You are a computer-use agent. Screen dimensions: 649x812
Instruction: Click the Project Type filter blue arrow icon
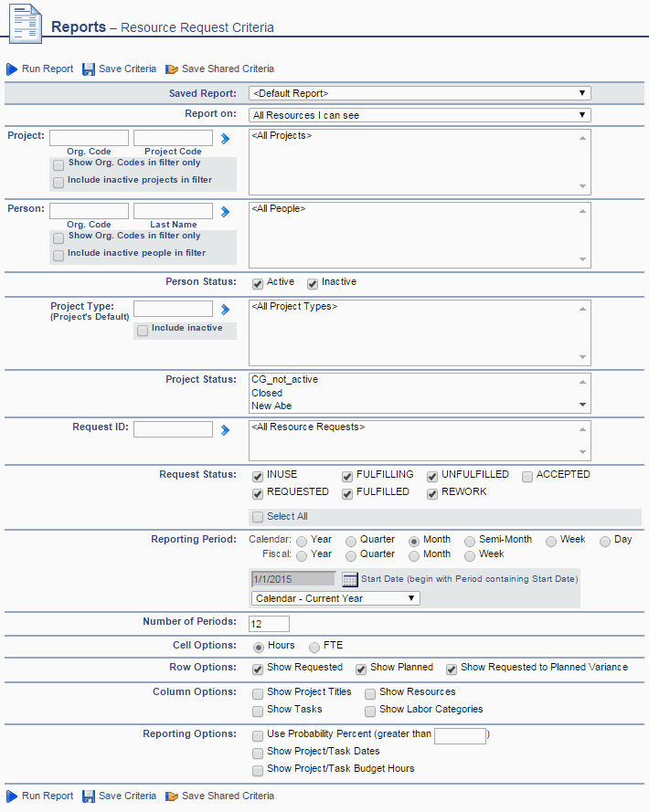(225, 310)
